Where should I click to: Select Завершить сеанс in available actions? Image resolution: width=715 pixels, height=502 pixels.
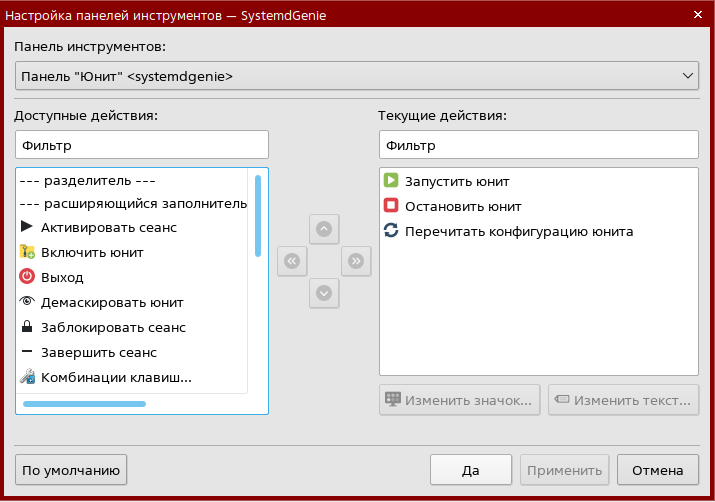(98, 352)
